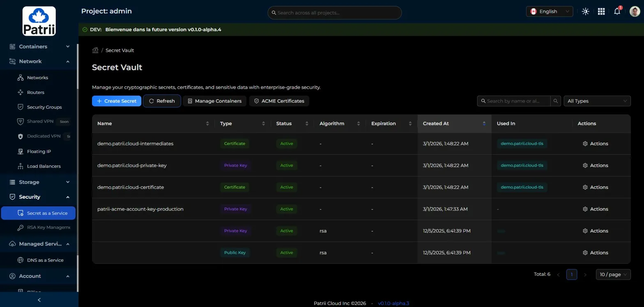
Task: Click demo.patrii.cloud-tls tag in intermediates row
Action: (x=522, y=144)
